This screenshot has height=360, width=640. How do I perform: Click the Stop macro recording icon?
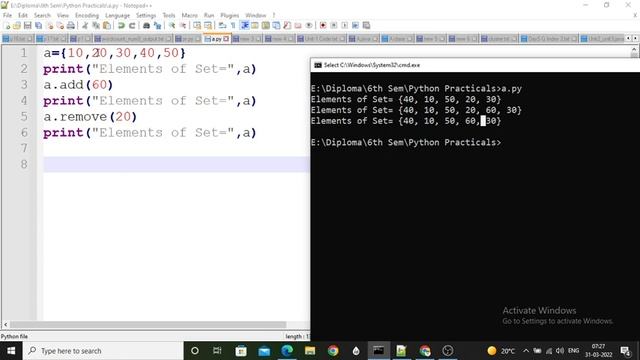coord(334,25)
